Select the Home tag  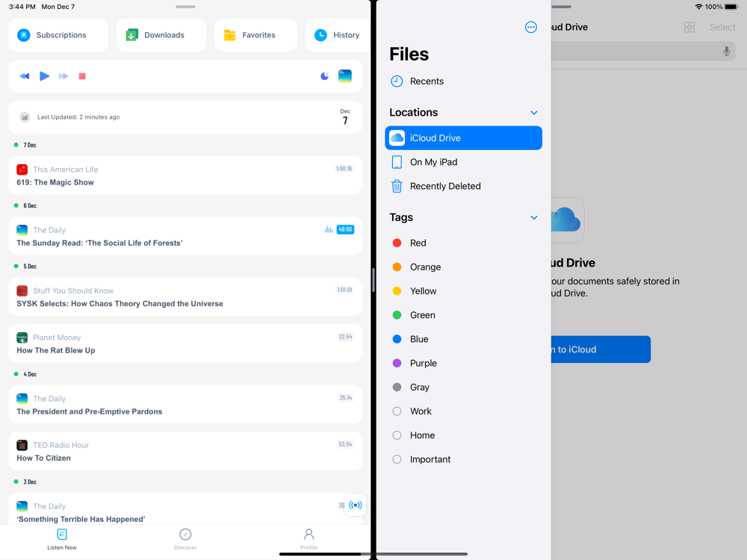[x=464, y=435]
